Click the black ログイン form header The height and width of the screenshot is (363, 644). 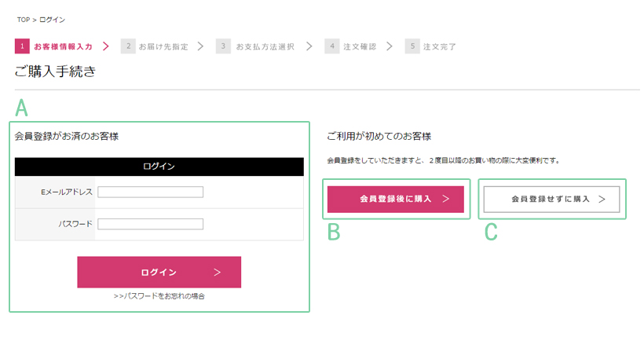click(x=159, y=166)
